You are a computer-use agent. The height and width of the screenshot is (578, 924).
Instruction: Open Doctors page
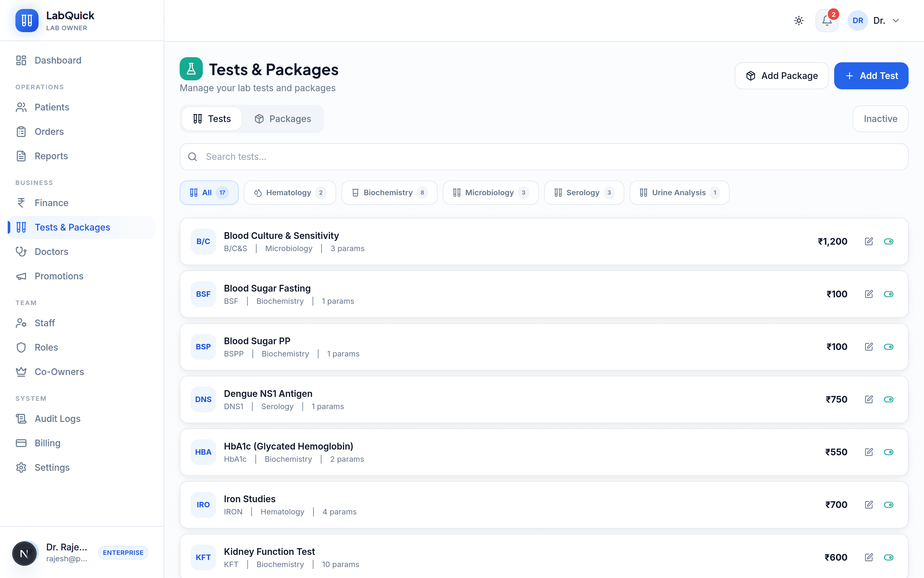tap(82, 252)
